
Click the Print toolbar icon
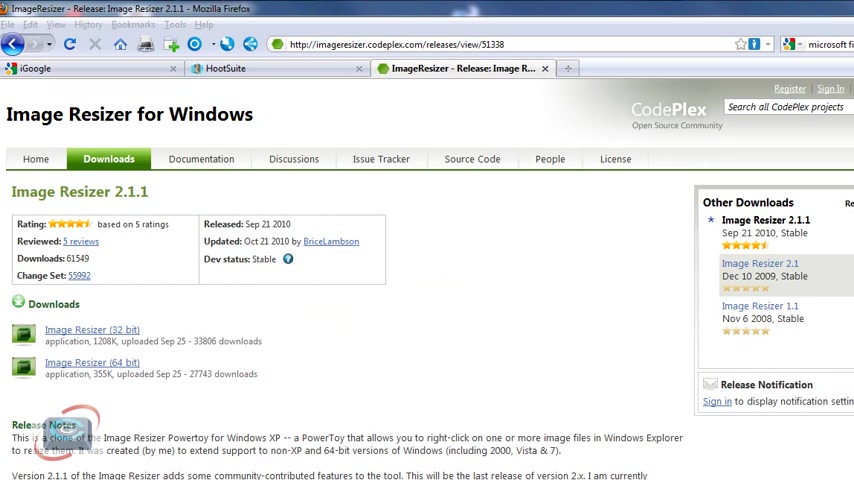pos(145,44)
